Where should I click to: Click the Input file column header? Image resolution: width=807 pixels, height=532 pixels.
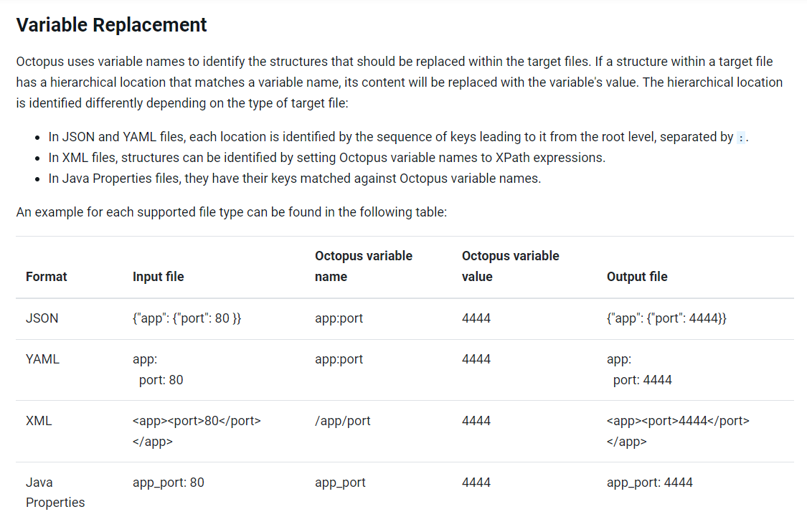tap(158, 277)
